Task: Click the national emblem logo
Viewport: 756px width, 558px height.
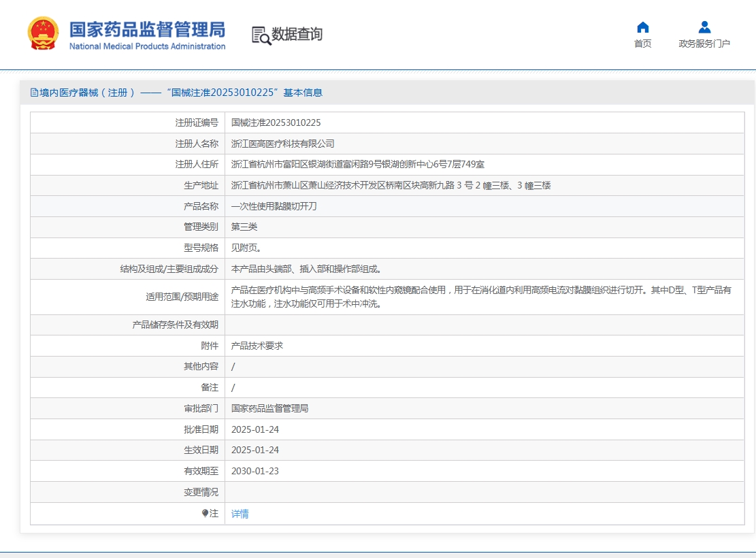Action: [x=43, y=33]
